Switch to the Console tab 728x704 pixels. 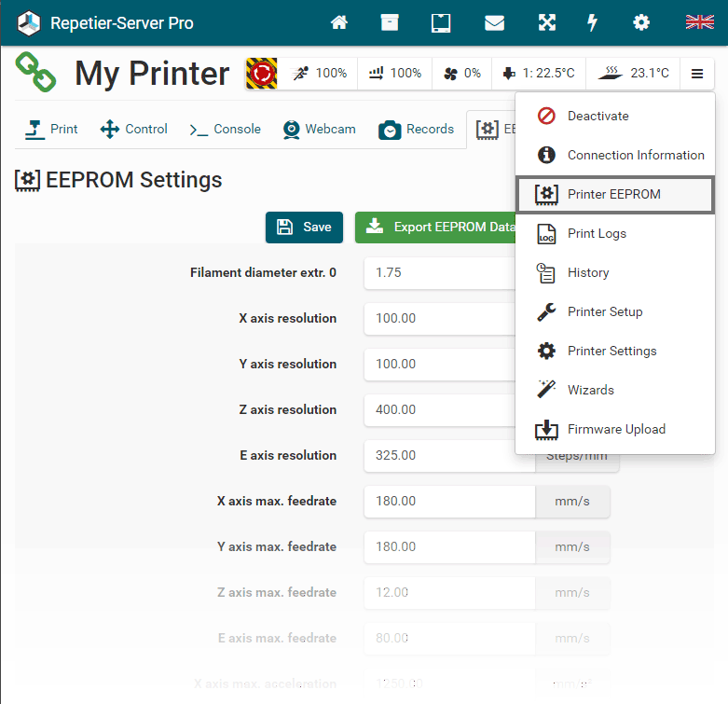point(226,129)
